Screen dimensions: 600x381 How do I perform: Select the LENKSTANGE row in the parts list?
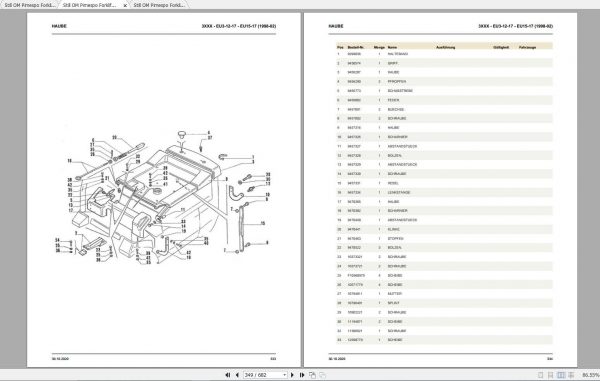(x=445, y=192)
